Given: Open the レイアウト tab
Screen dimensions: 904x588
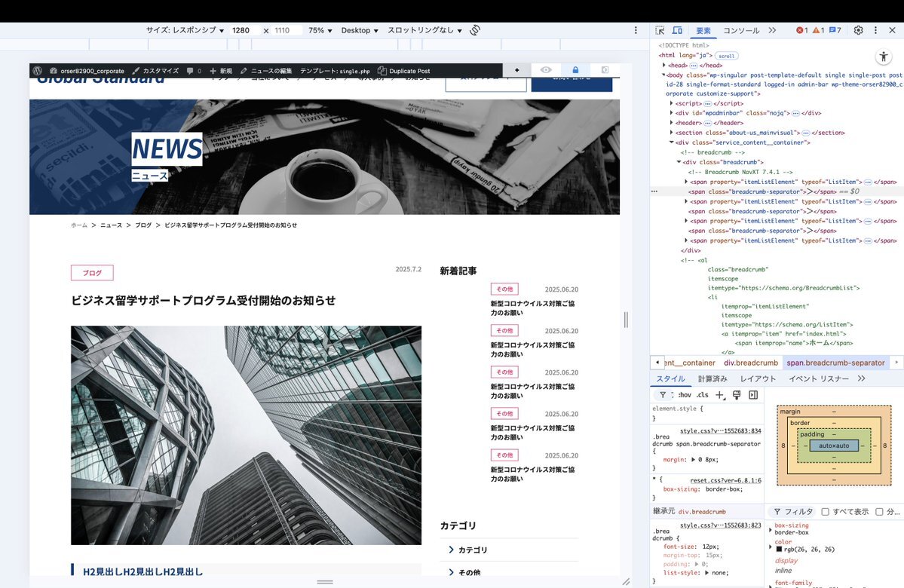Looking at the screenshot, I should [x=758, y=378].
